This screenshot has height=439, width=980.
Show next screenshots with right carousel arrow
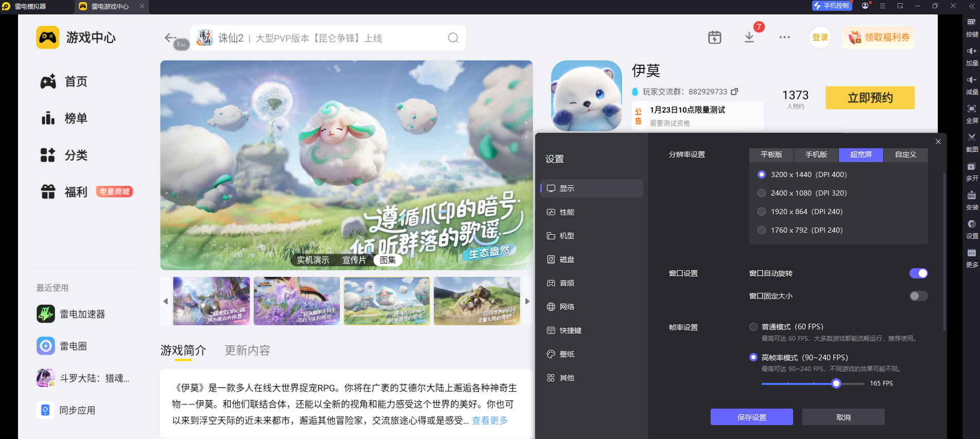527,301
